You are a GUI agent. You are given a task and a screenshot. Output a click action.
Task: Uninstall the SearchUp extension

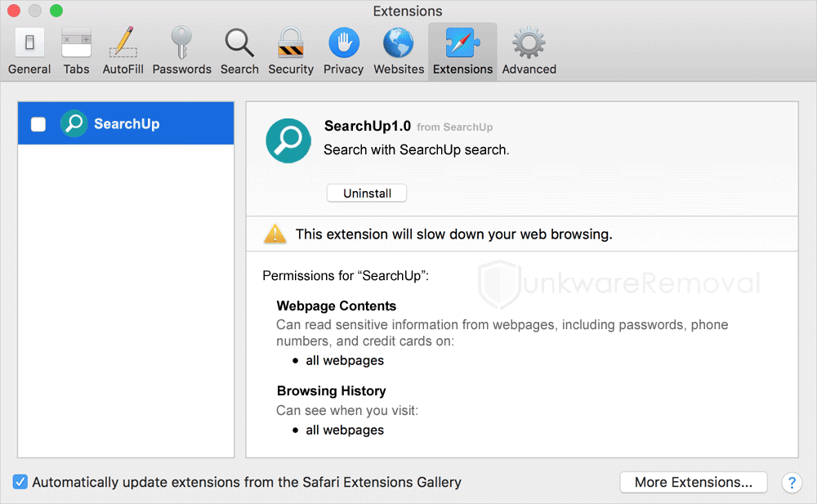[367, 194]
